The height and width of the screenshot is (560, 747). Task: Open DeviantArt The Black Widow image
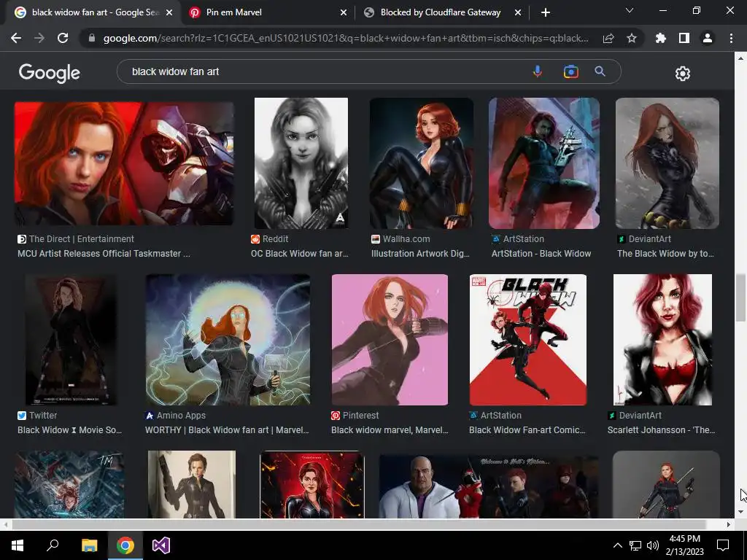point(667,163)
